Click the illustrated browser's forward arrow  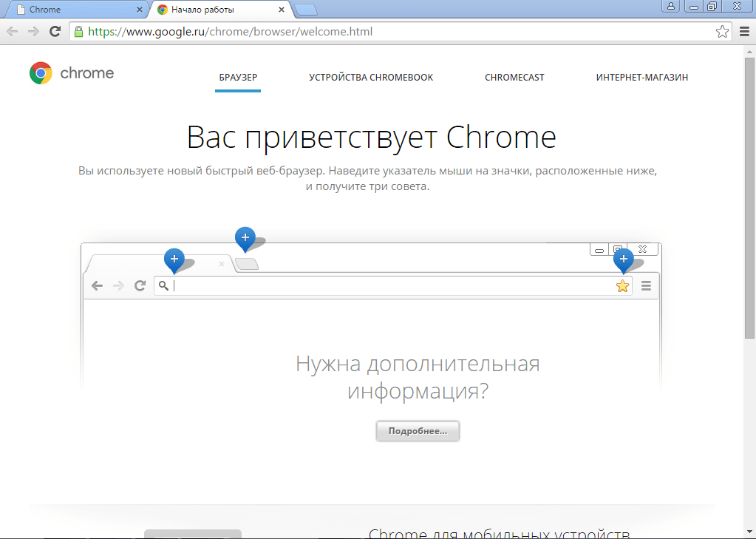coord(118,285)
